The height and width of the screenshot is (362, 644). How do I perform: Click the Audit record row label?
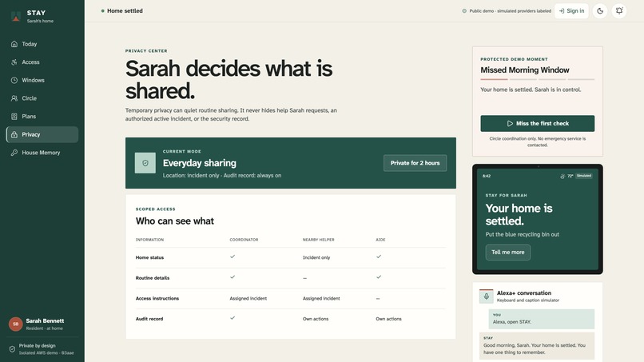[149, 319]
